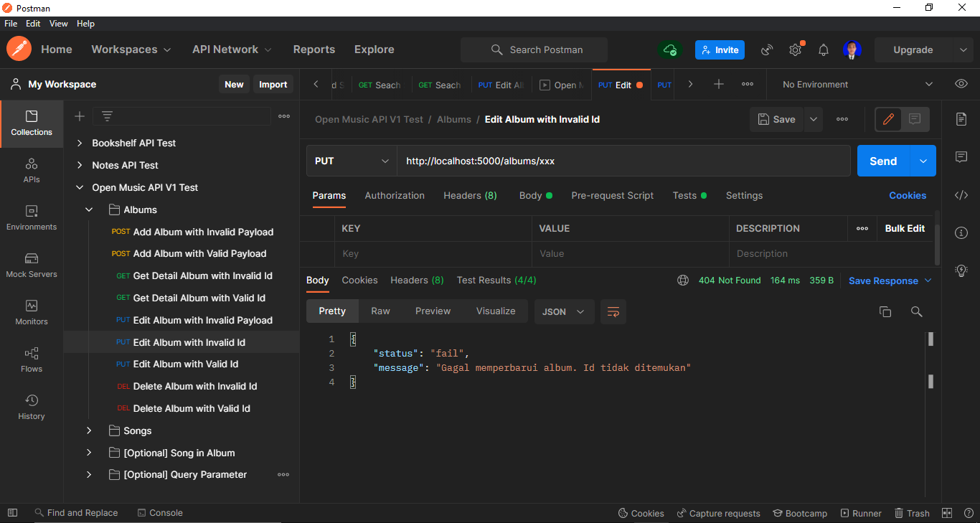
Task: Open the File menu
Action: [11, 24]
